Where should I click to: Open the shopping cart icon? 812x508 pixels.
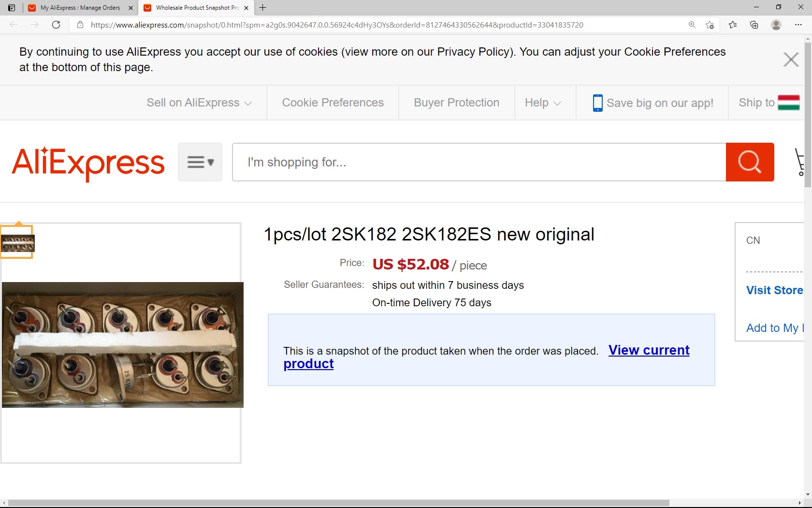click(799, 162)
